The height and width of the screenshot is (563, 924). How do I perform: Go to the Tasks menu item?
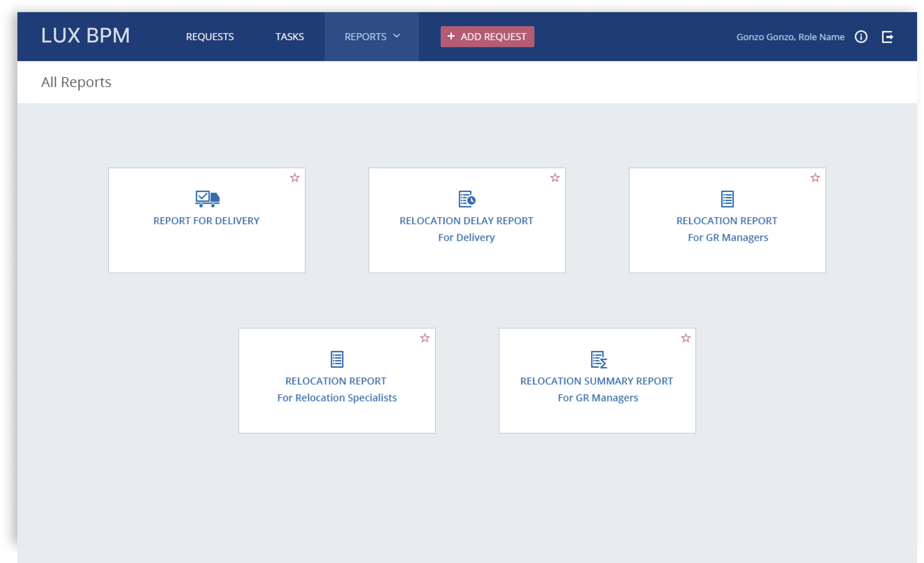tap(290, 37)
